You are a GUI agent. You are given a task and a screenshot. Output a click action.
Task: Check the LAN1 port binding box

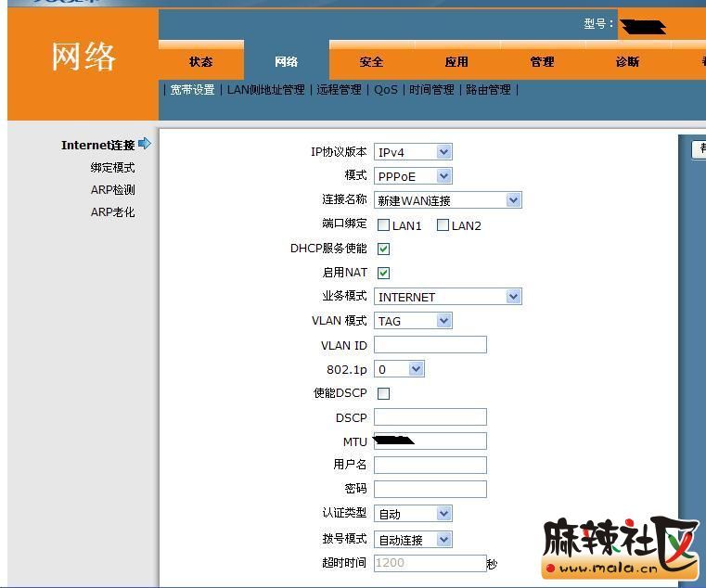(x=383, y=225)
